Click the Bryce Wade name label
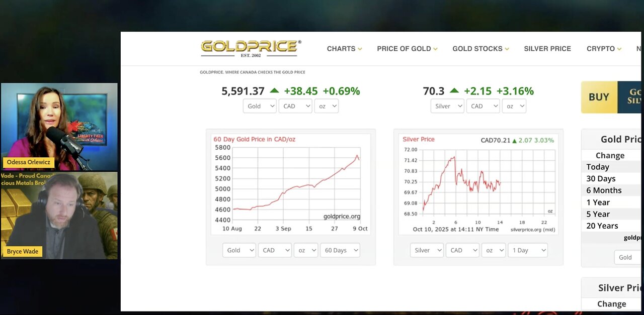 pos(22,251)
